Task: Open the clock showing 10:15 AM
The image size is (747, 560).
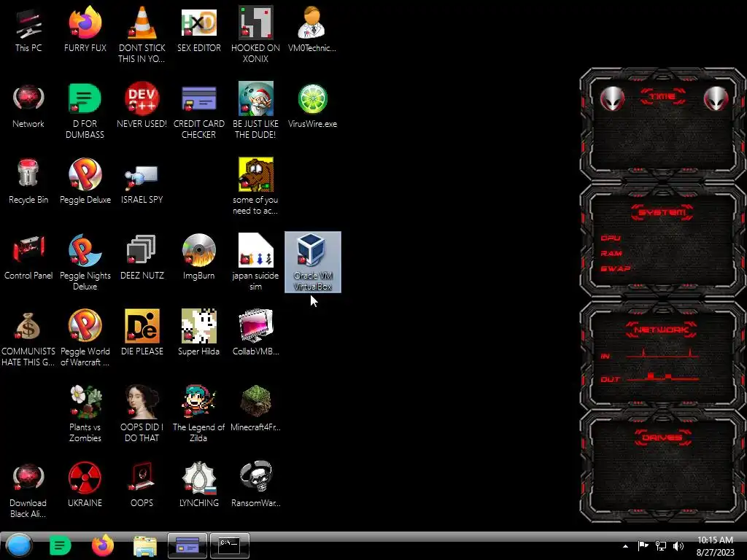Action: click(x=715, y=545)
